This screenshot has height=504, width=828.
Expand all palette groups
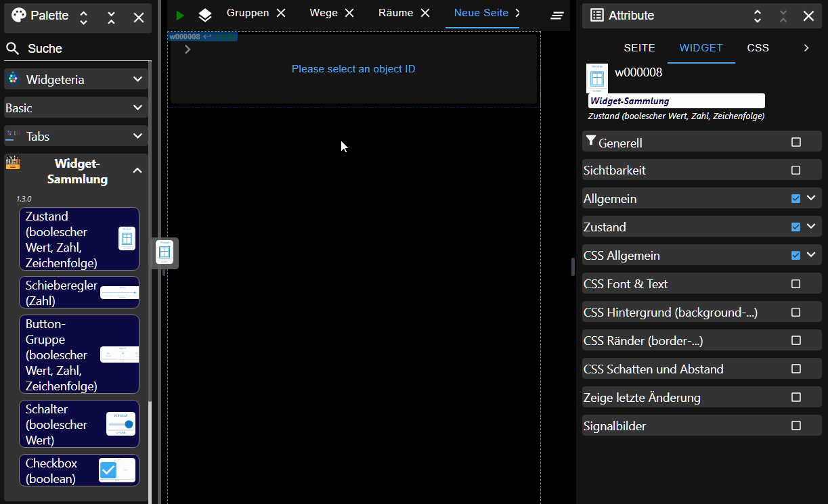(83, 18)
